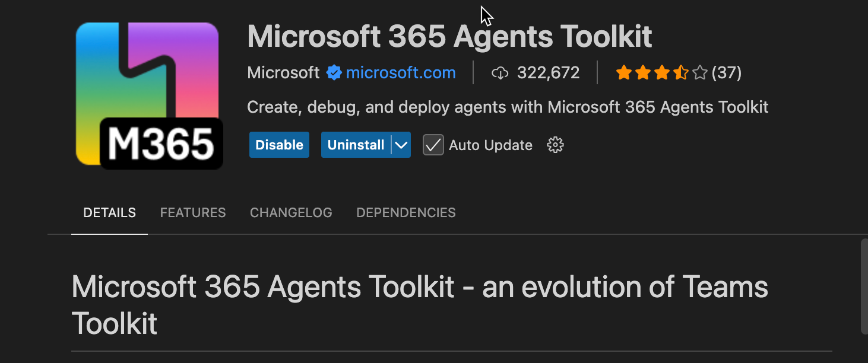The image size is (868, 363).
Task: Open the microsoft.com publisher link
Action: pyautogui.click(x=401, y=73)
